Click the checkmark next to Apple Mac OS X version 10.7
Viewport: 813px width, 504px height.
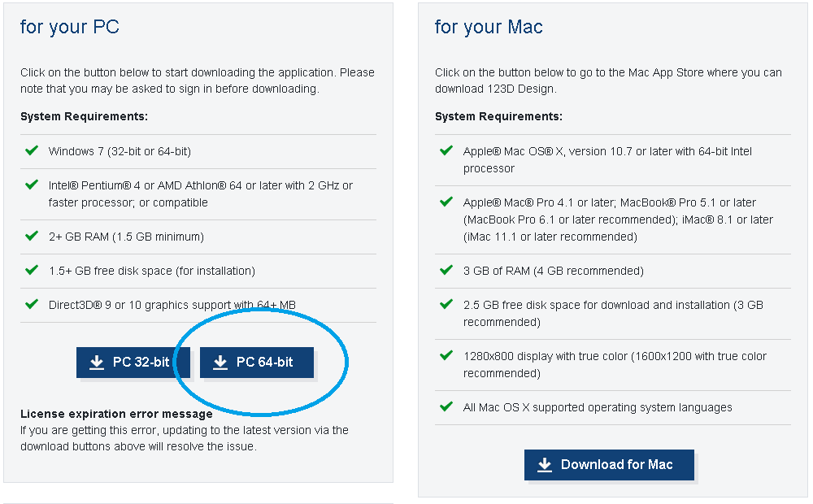tap(446, 150)
